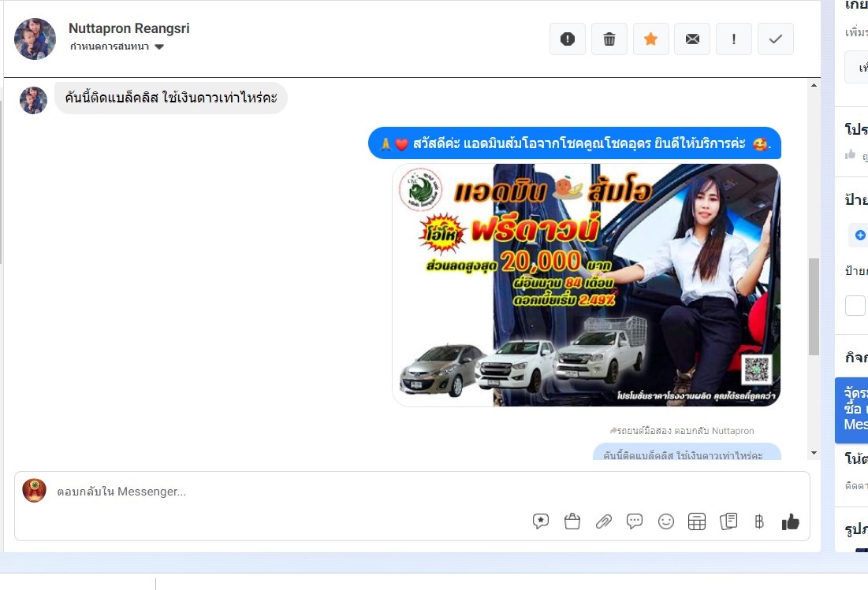
Task: Open the emoji picker smiley icon
Action: pyautogui.click(x=666, y=521)
